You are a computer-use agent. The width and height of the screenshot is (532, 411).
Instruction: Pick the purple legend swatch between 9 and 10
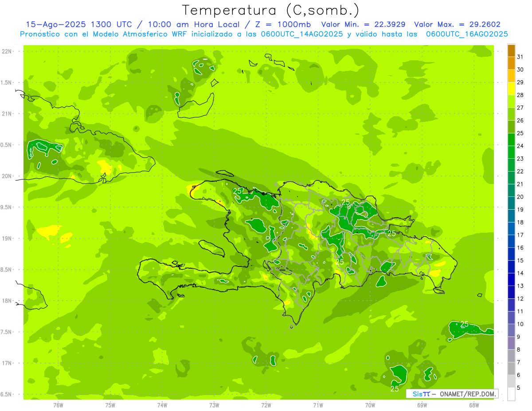pyautogui.click(x=511, y=331)
